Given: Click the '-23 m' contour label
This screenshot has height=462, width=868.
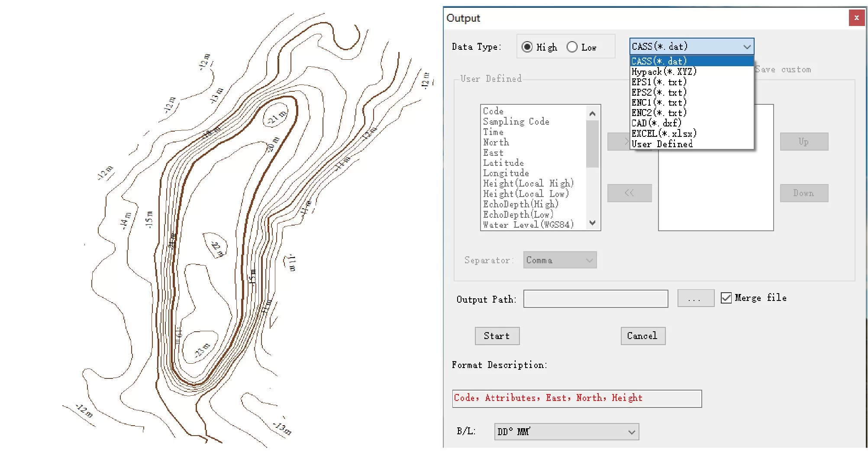Looking at the screenshot, I should tap(202, 350).
